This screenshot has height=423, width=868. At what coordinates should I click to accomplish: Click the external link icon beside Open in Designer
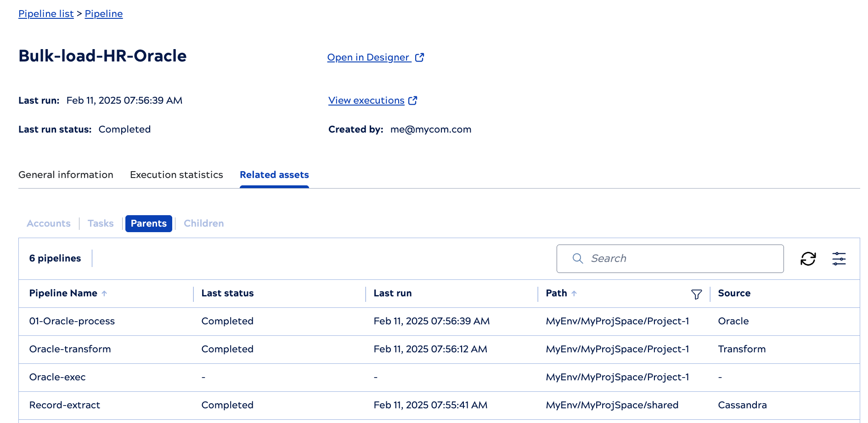(419, 57)
